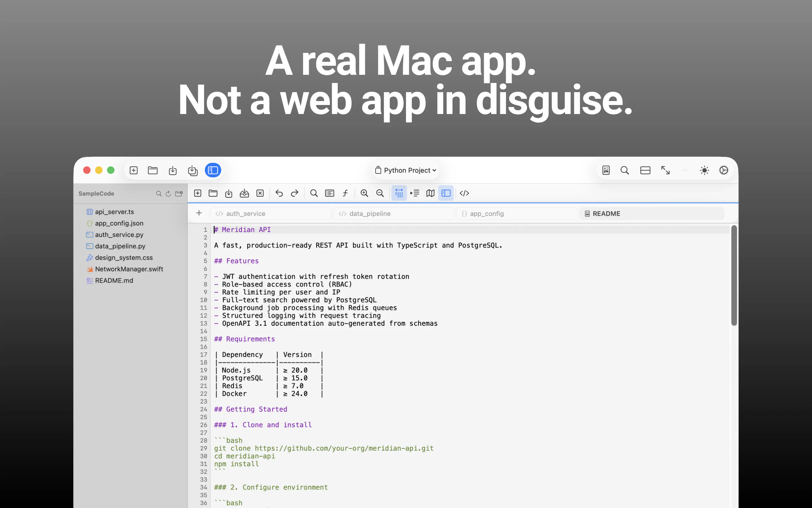Click the save-all tray icon in editor toolbar

pyautogui.click(x=244, y=193)
